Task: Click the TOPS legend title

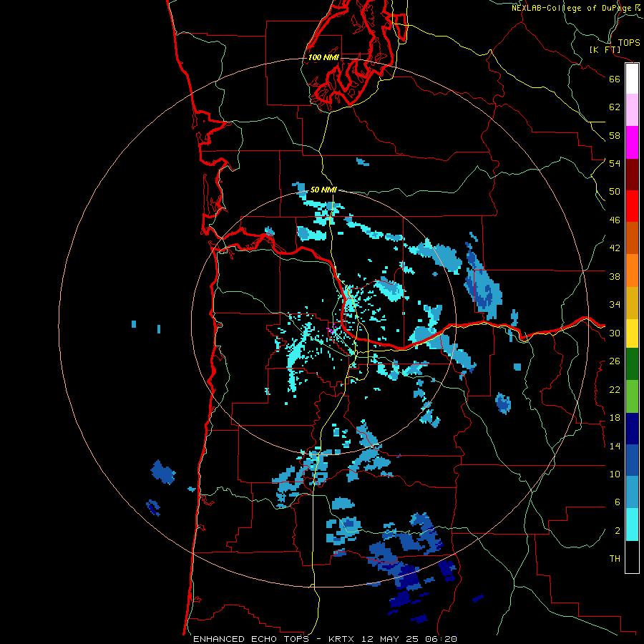Action: tap(628, 42)
